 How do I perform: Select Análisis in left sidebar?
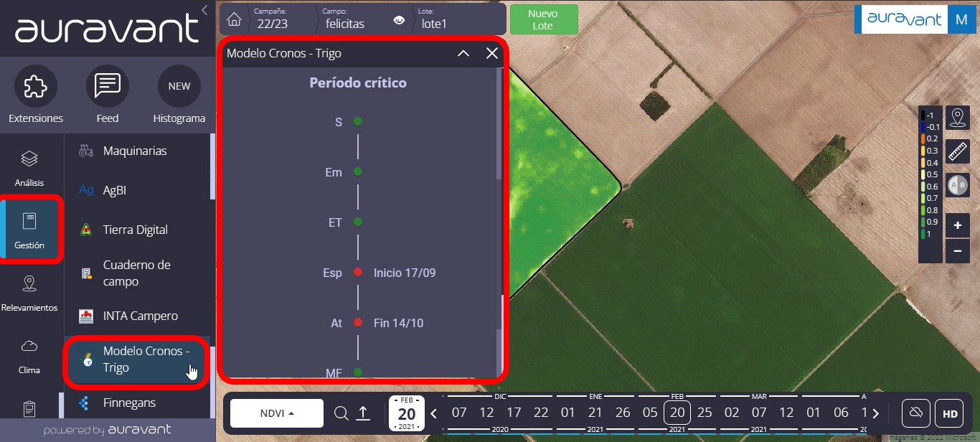pos(29,169)
